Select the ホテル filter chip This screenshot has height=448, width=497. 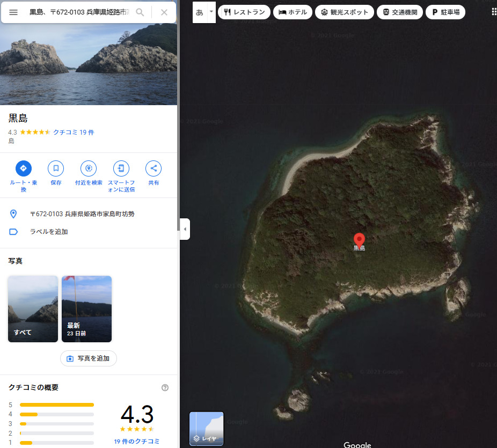click(x=293, y=12)
